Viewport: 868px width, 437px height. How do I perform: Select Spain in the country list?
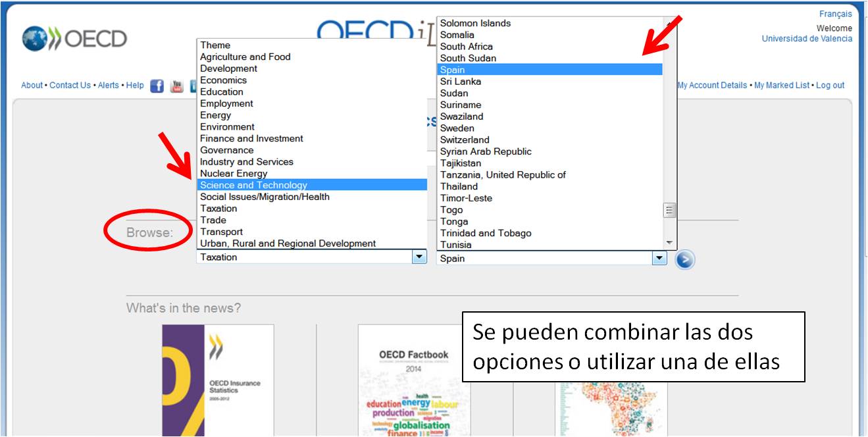coord(550,70)
